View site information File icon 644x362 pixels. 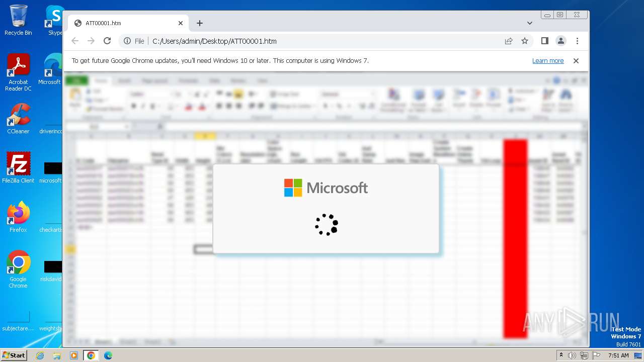[x=134, y=41]
